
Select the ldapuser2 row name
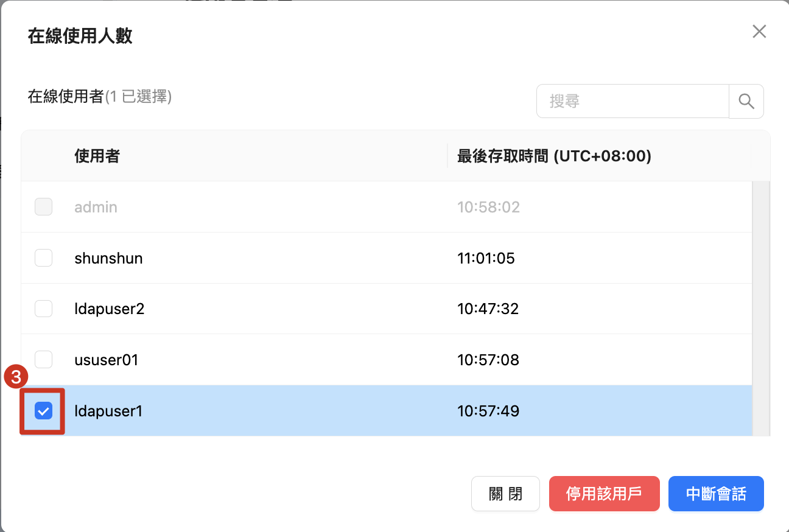(x=110, y=309)
